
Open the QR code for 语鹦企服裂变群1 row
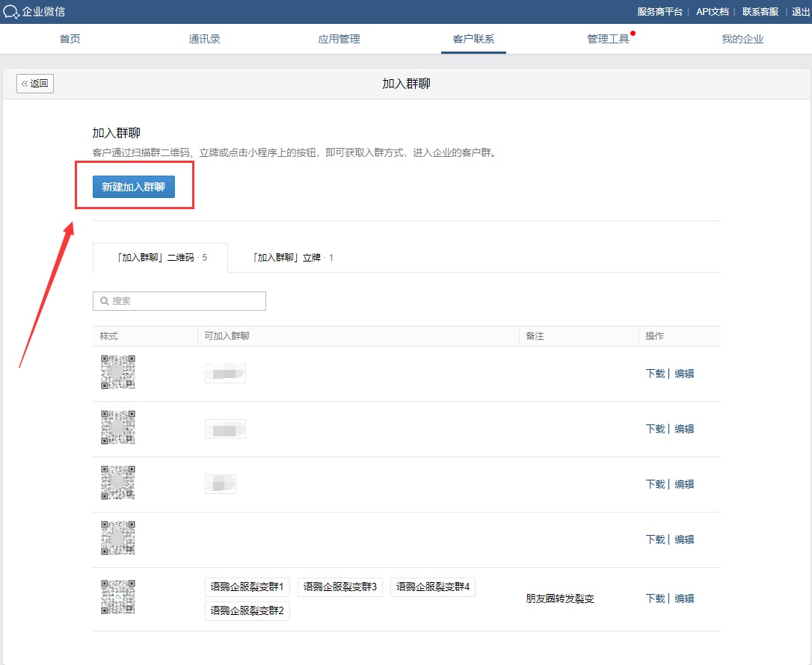[118, 597]
